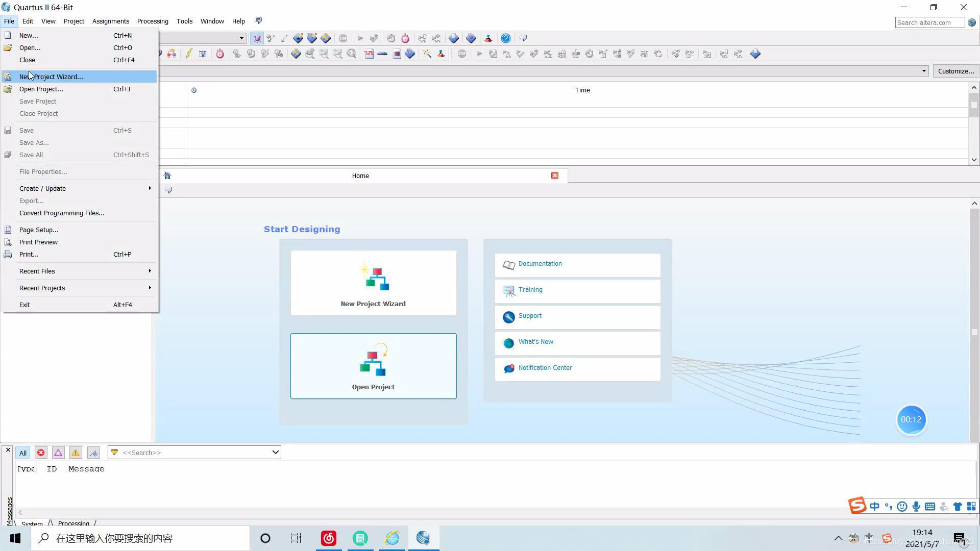Image resolution: width=980 pixels, height=551 pixels.
Task: Open the What's New link
Action: (x=536, y=342)
